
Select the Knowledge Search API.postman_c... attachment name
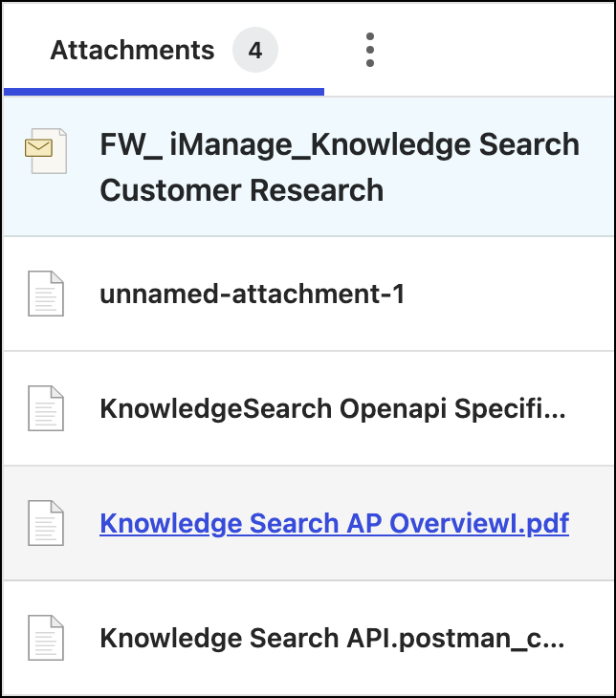tap(332, 639)
